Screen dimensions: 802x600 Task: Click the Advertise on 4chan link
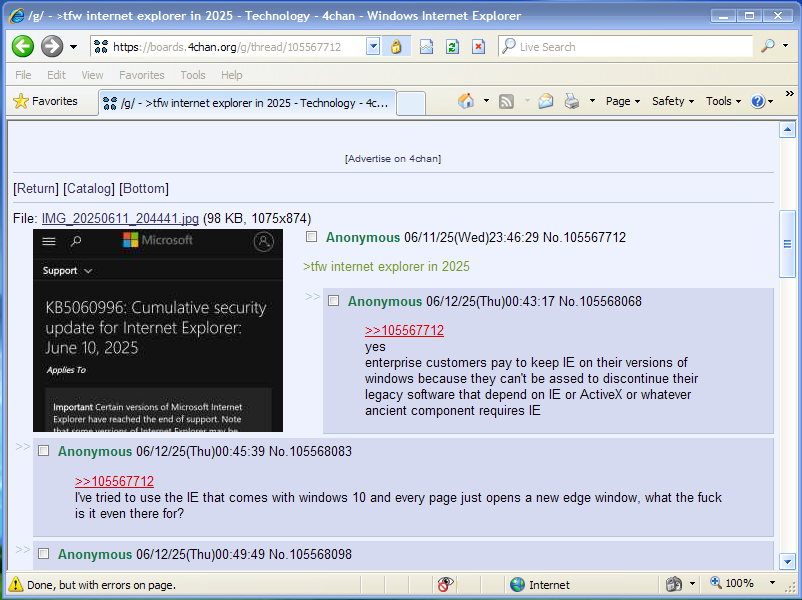click(x=393, y=159)
